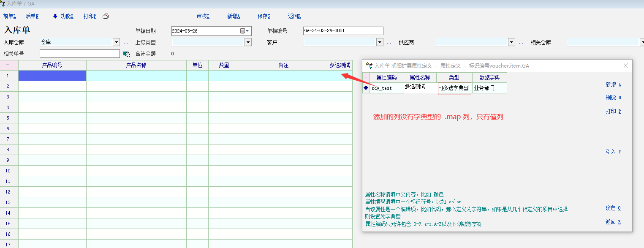The width and height of the screenshot is (644, 248).
Task: Click 保存 in the top toolbar
Action: pos(264,16)
